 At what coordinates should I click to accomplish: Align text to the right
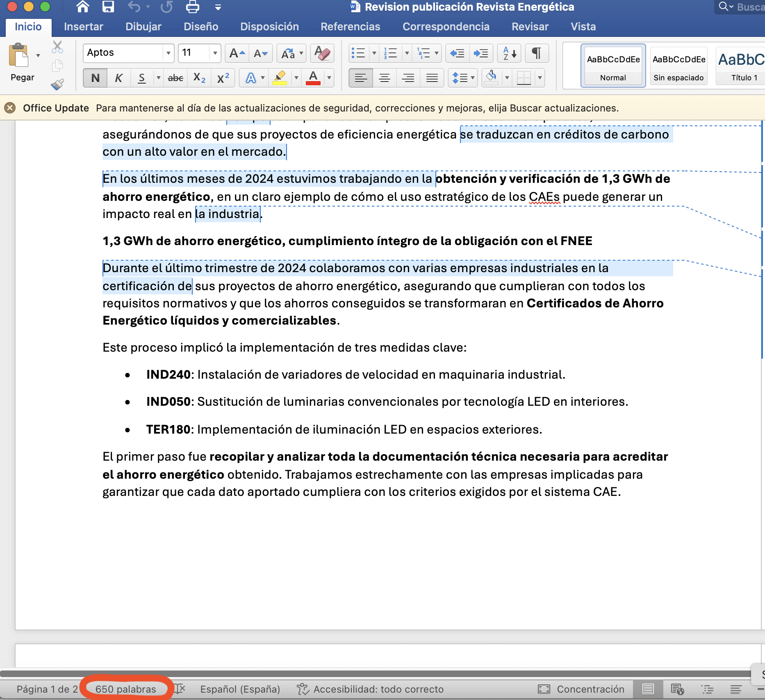[x=408, y=78]
